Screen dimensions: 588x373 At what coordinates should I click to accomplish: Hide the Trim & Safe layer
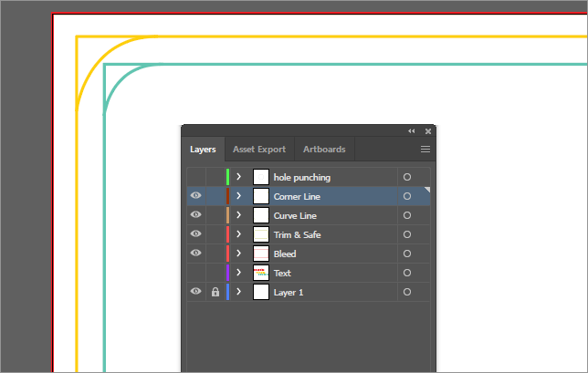tap(196, 233)
